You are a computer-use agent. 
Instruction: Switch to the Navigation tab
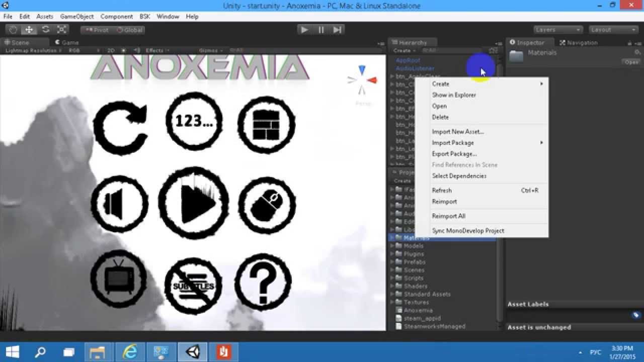tap(578, 43)
